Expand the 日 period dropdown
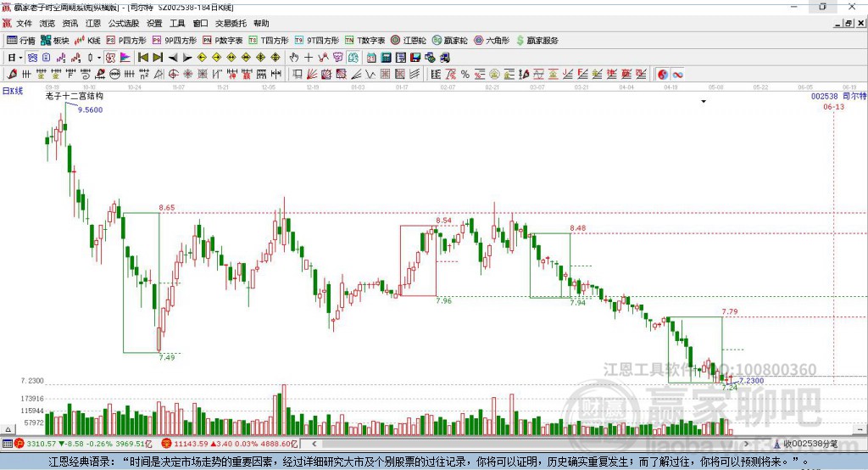The width and height of the screenshot is (868, 470). [x=20, y=58]
